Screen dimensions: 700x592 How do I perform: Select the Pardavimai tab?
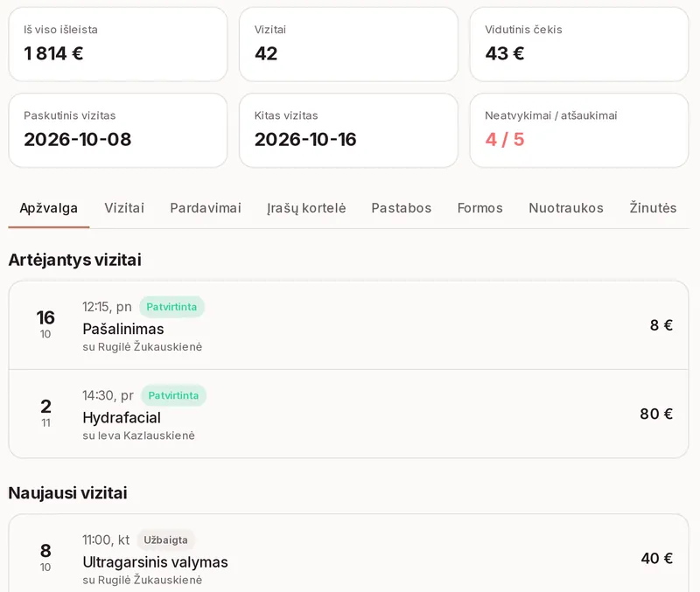206,208
